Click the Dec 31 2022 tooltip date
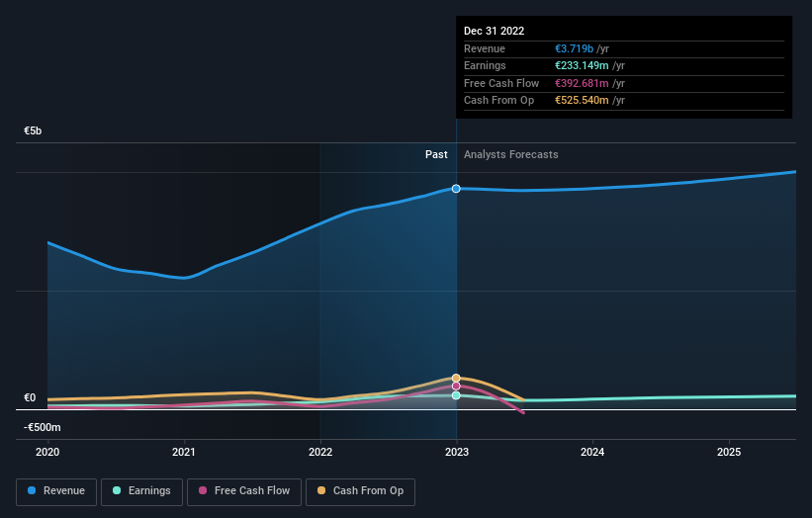The width and height of the screenshot is (812, 518). point(495,31)
